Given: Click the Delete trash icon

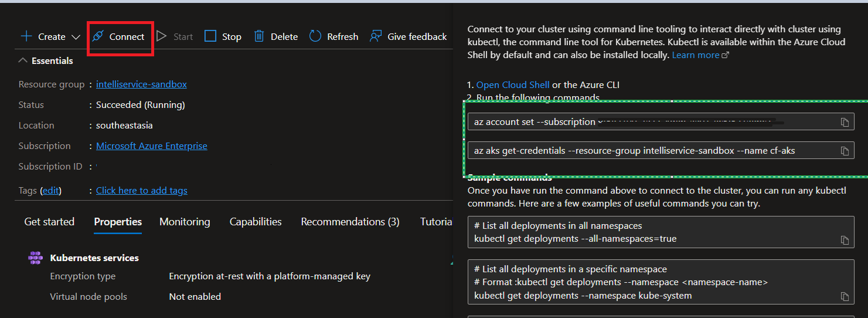Looking at the screenshot, I should pos(259,36).
